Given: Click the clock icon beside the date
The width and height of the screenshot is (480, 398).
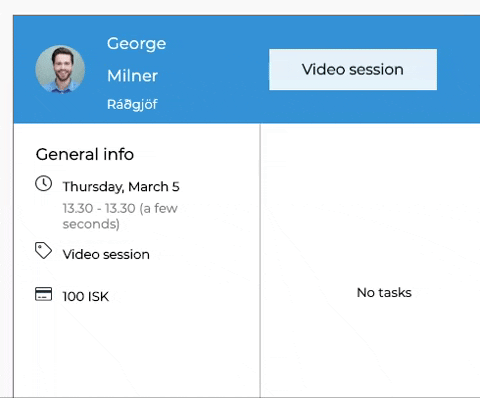Looking at the screenshot, I should click(x=44, y=184).
